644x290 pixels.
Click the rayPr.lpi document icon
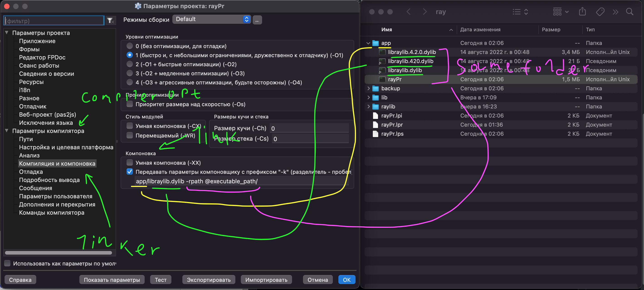[x=376, y=116]
